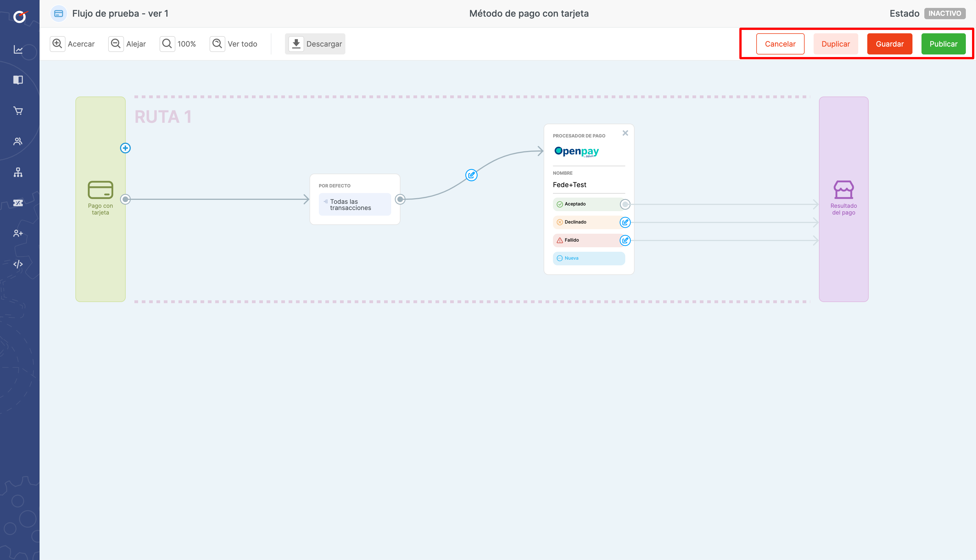Reset zoom with the 100% icon
Viewport: 976px width, 560px height.
(x=167, y=43)
